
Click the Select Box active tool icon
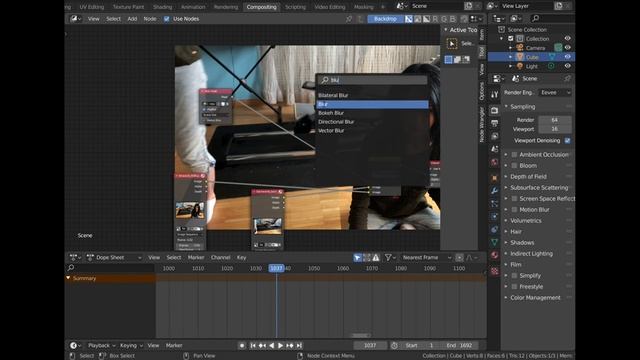pos(452,44)
